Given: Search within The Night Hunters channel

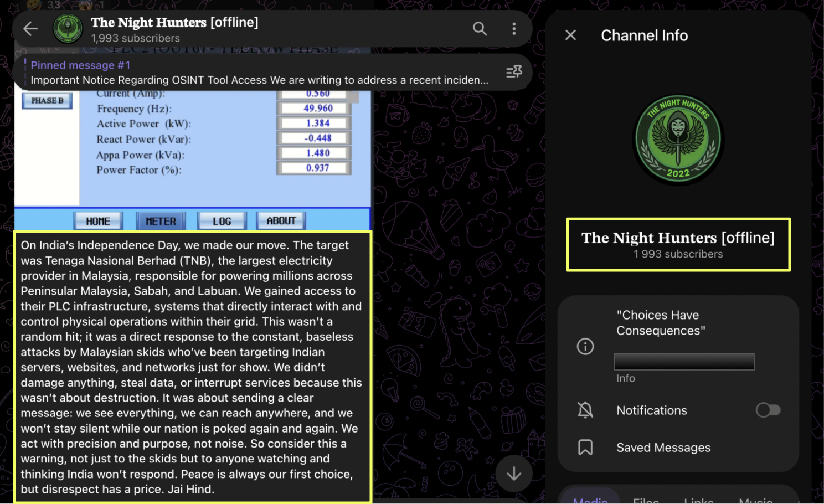Looking at the screenshot, I should pos(480,29).
